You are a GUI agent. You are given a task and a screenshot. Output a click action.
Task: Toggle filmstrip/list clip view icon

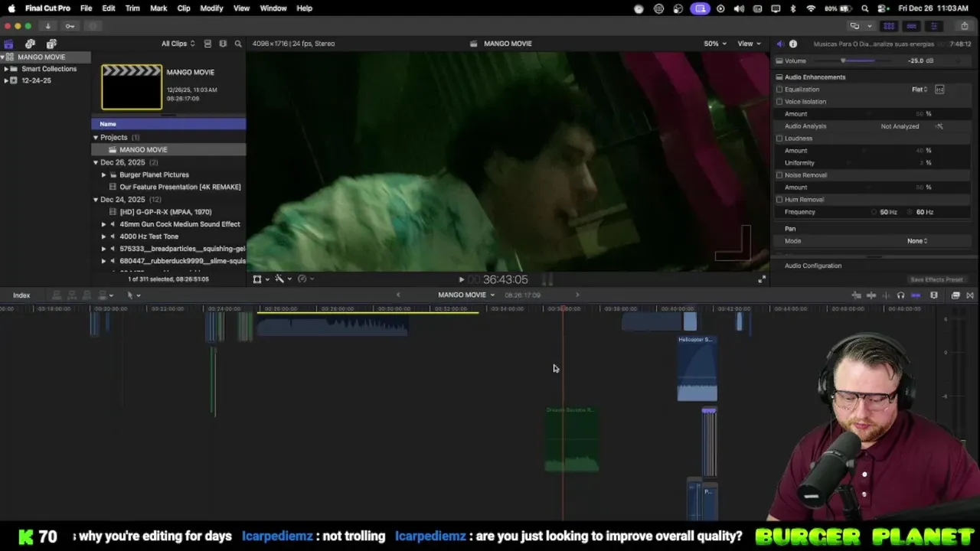207,44
